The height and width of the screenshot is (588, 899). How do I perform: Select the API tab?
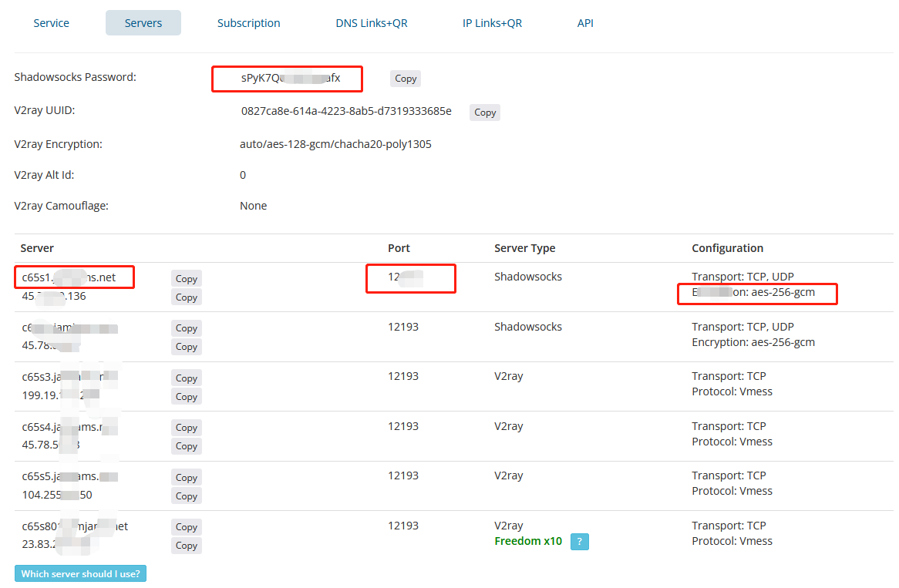[585, 23]
